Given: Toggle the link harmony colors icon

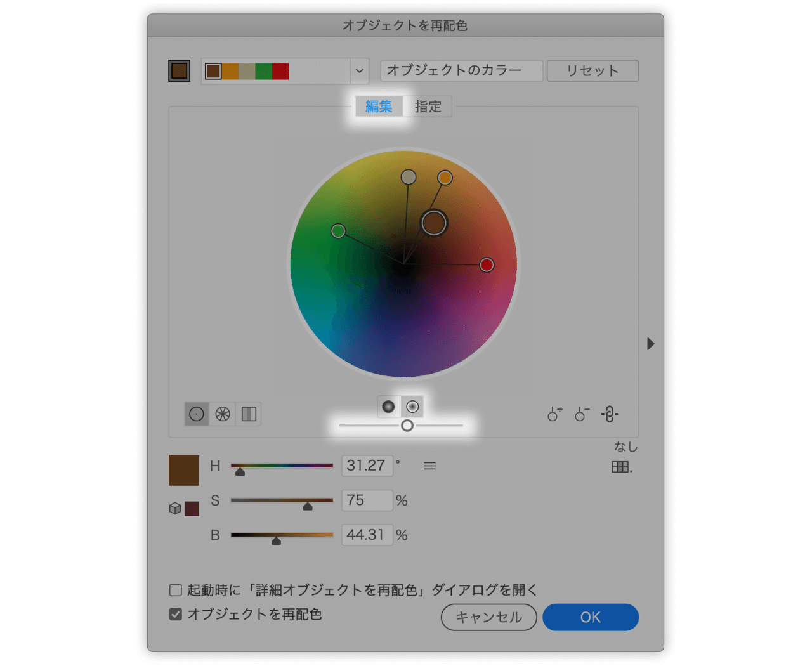Looking at the screenshot, I should [x=610, y=414].
